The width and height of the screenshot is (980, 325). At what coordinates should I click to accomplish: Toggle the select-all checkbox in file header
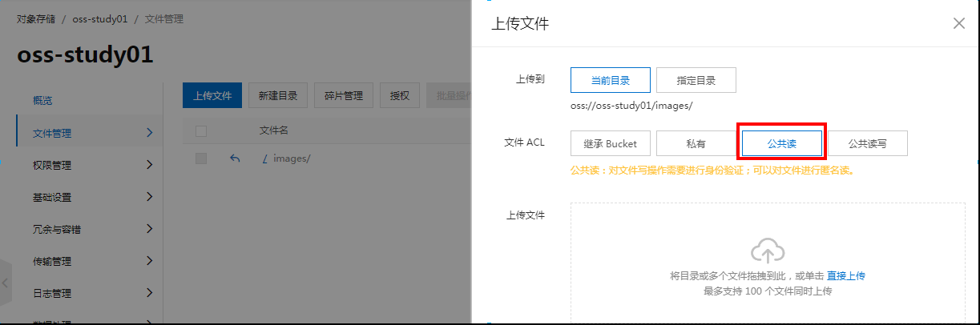pyautogui.click(x=201, y=130)
